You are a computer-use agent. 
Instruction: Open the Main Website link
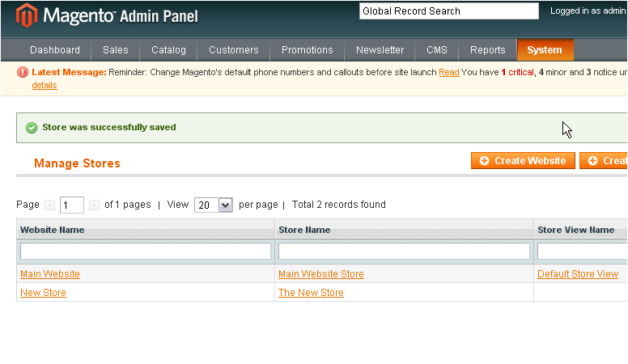point(50,274)
